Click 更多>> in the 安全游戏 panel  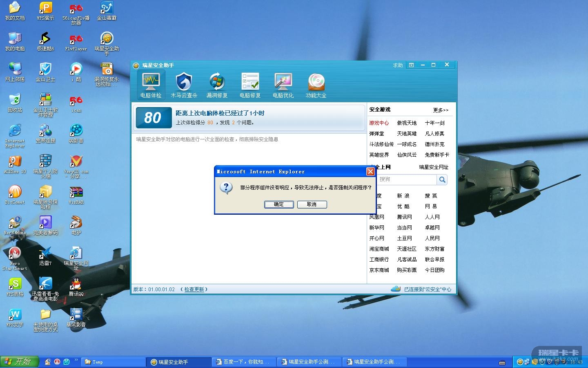tap(441, 110)
